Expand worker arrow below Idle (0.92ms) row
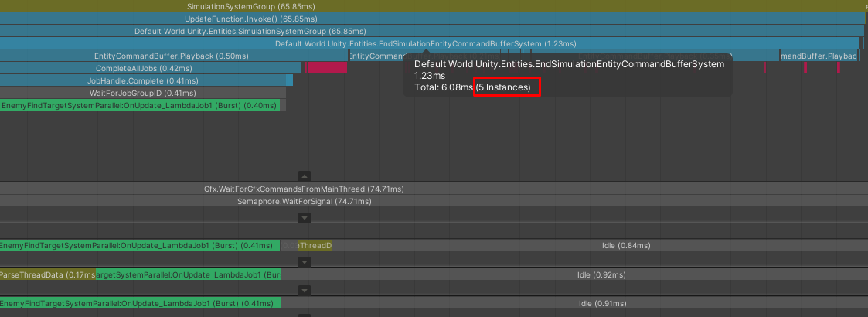The width and height of the screenshot is (868, 317). coord(305,291)
